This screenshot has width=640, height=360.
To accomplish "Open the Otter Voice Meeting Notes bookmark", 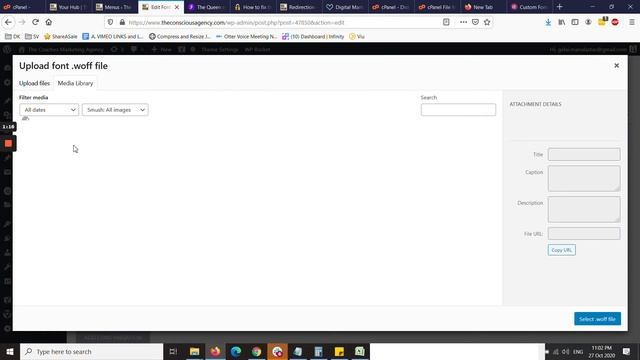I will point(246,36).
